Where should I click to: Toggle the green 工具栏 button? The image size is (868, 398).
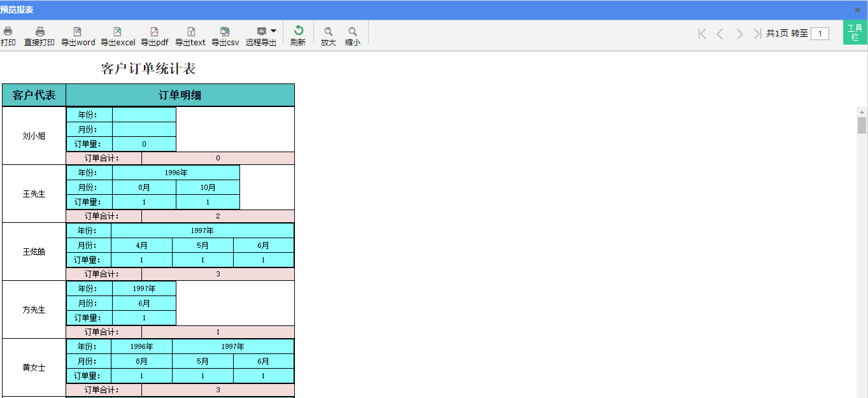tap(855, 32)
